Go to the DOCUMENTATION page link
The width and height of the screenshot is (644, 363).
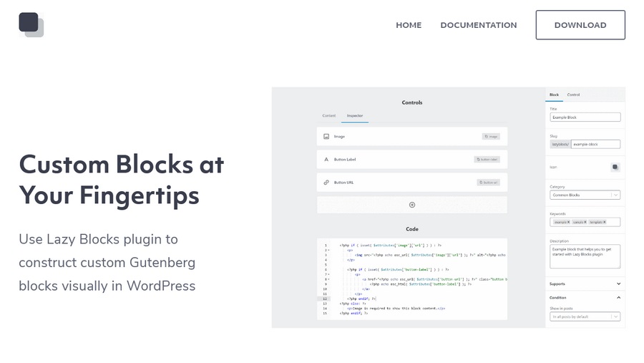click(479, 25)
